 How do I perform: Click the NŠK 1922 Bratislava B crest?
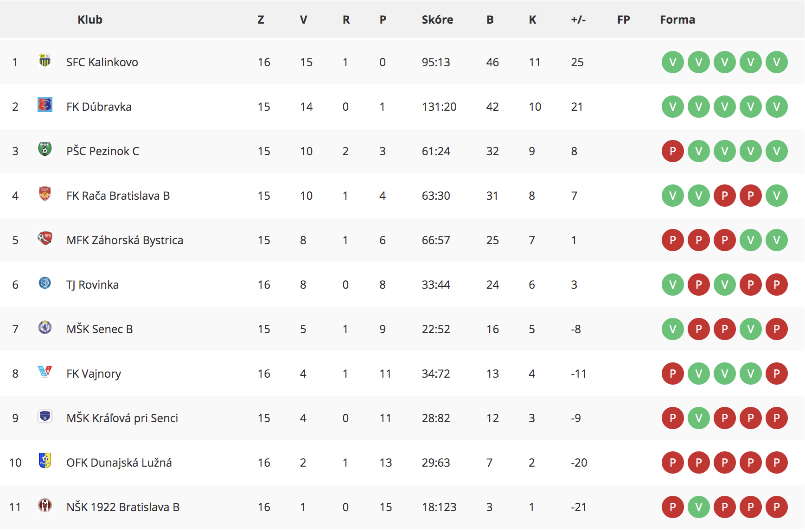tap(45, 505)
